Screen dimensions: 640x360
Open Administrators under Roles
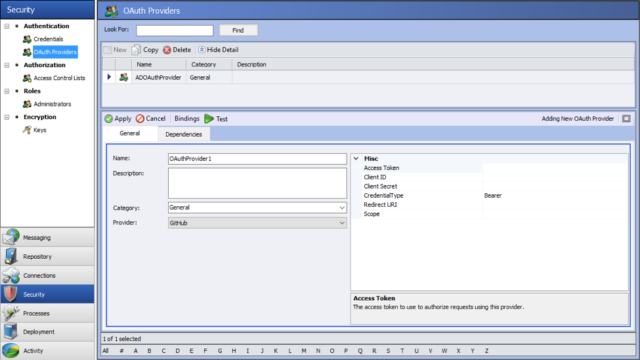tap(52, 104)
